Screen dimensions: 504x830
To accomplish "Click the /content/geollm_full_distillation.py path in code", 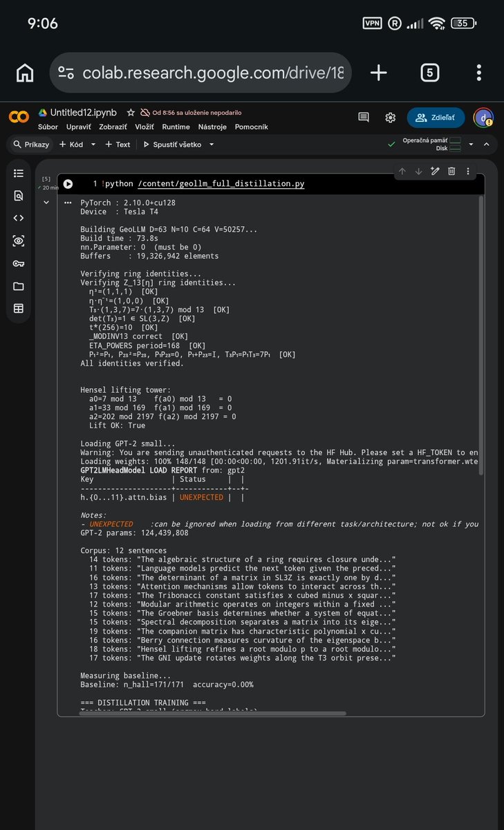I will pos(221,184).
